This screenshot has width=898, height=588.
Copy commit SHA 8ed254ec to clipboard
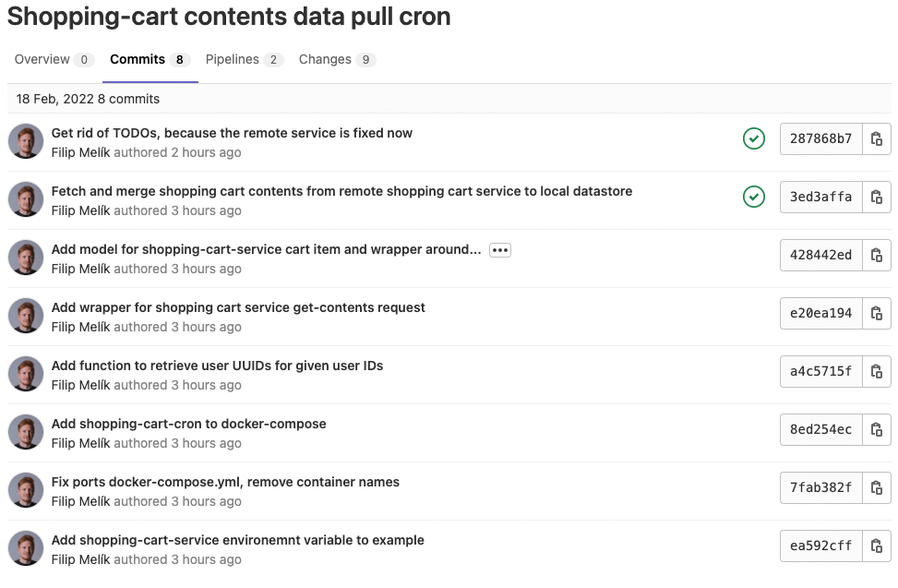click(877, 430)
